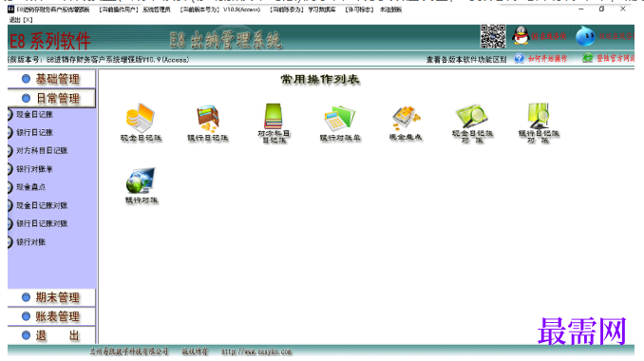Viewport: 644px width, 361px height.
Task: Select 现金日记账 in the sidebar list
Action: click(34, 115)
